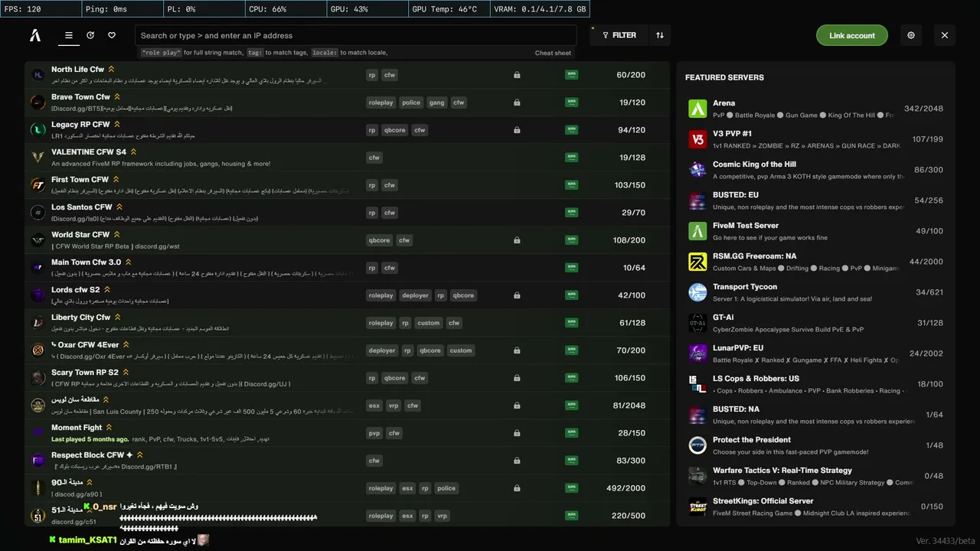The image size is (980, 551).
Task: Click FiveM Test Server icon
Action: 697,231
